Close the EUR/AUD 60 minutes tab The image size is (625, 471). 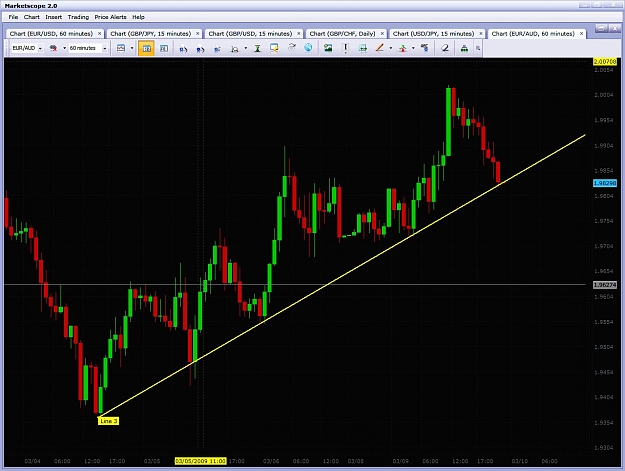pyautogui.click(x=582, y=34)
